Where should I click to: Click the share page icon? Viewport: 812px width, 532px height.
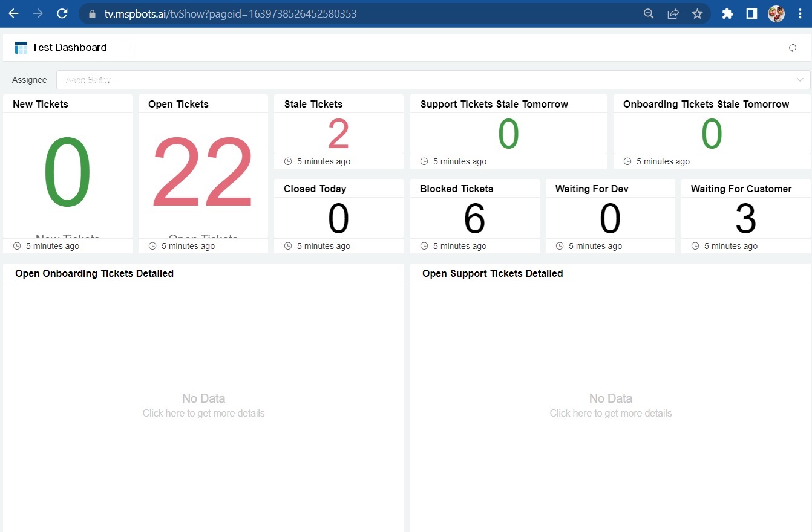673,13
